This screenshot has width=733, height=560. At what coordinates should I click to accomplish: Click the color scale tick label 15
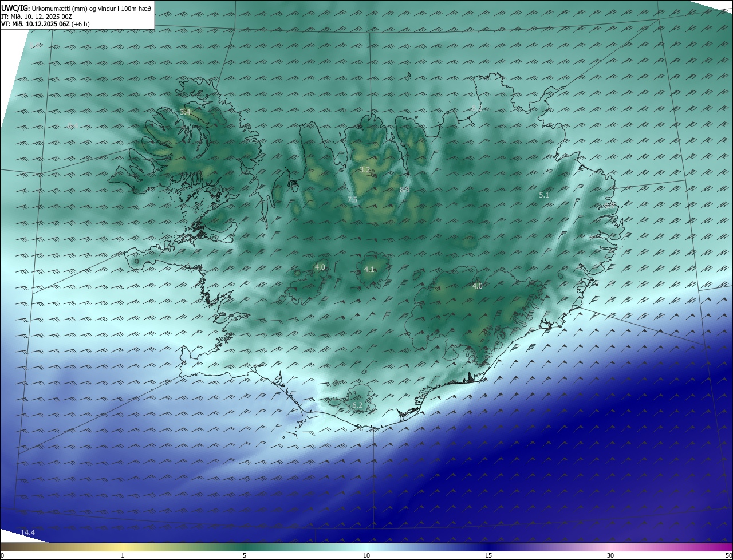pos(488,555)
